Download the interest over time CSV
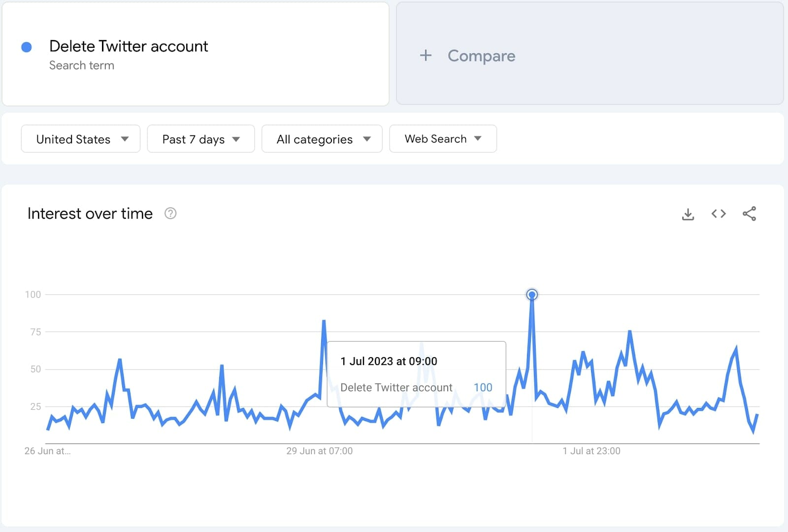This screenshot has width=788, height=532. tap(688, 214)
